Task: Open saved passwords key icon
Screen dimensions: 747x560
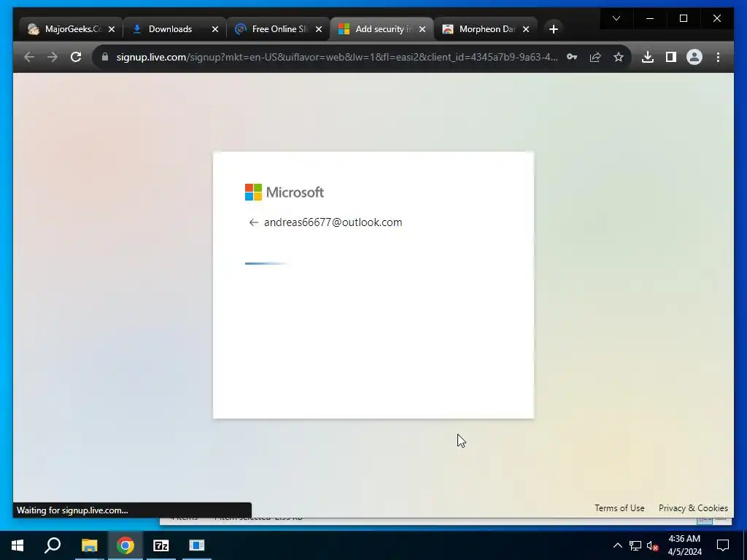Action: (572, 57)
